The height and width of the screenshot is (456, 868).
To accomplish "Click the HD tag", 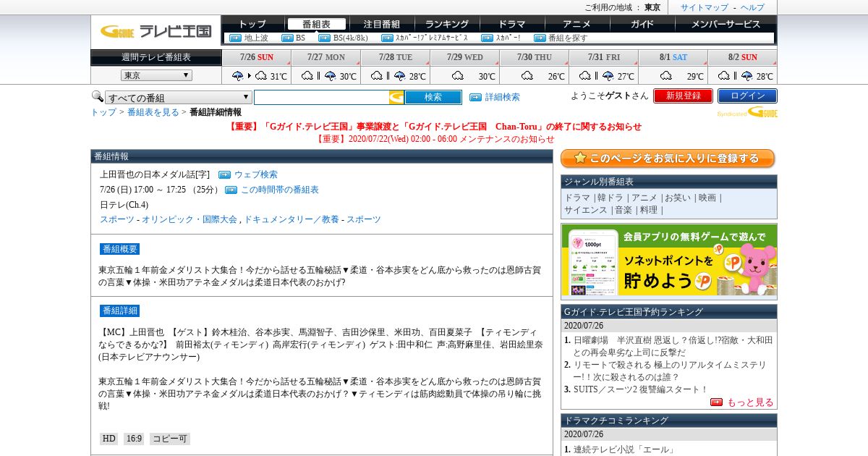I will [109, 439].
